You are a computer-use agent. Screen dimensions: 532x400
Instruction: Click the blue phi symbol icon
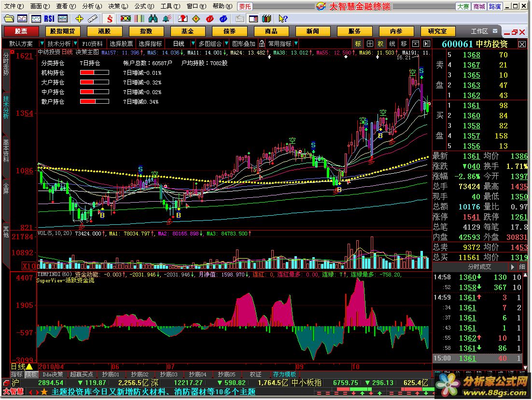pyautogui.click(x=223, y=19)
